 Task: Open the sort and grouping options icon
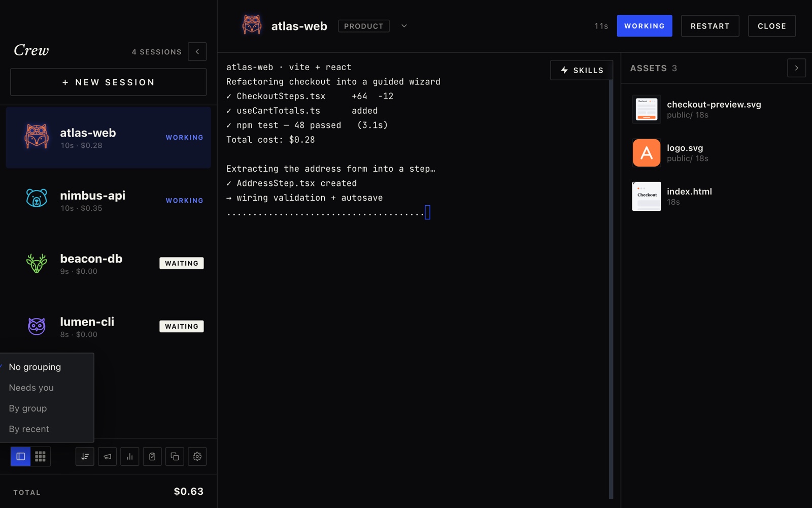click(x=85, y=457)
